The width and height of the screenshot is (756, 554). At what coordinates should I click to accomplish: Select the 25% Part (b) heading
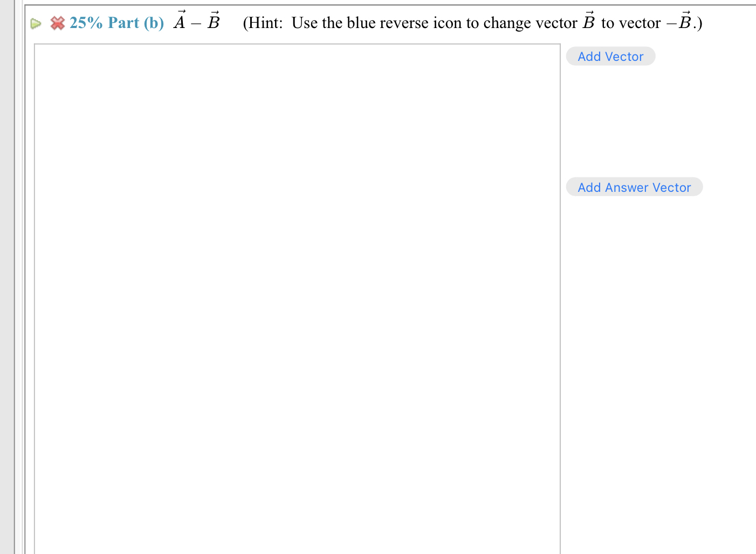(116, 23)
